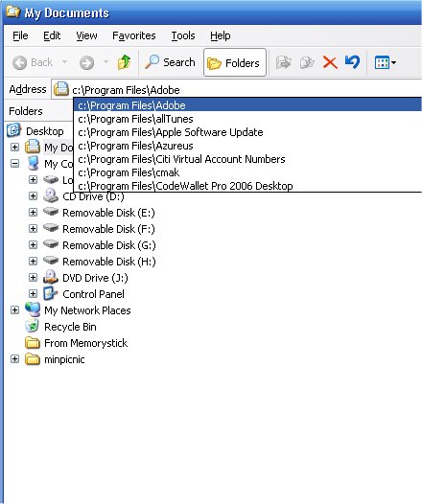This screenshot has width=422, height=504.
Task: Open the Search pane
Action: click(170, 62)
